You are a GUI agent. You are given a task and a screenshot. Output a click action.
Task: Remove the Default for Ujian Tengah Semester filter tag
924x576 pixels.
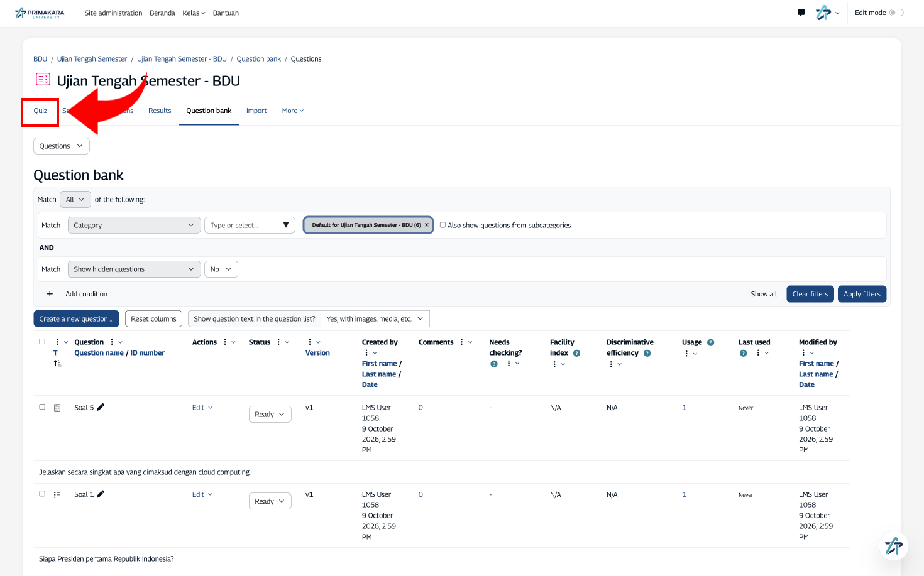pos(426,225)
